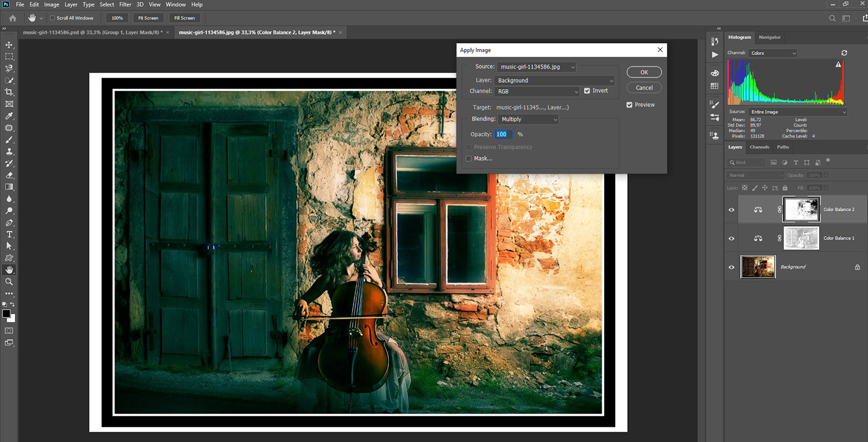Select the Brush tool
Image resolution: width=868 pixels, height=442 pixels.
click(9, 140)
